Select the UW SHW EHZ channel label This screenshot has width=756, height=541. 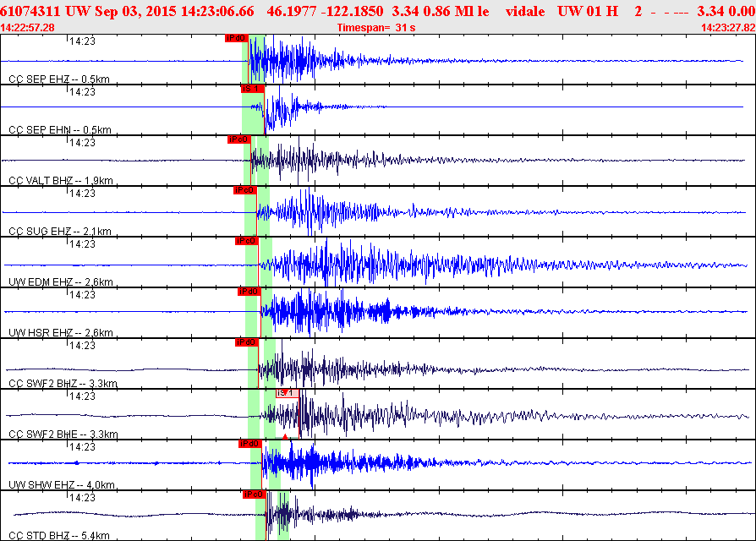(x=61, y=484)
